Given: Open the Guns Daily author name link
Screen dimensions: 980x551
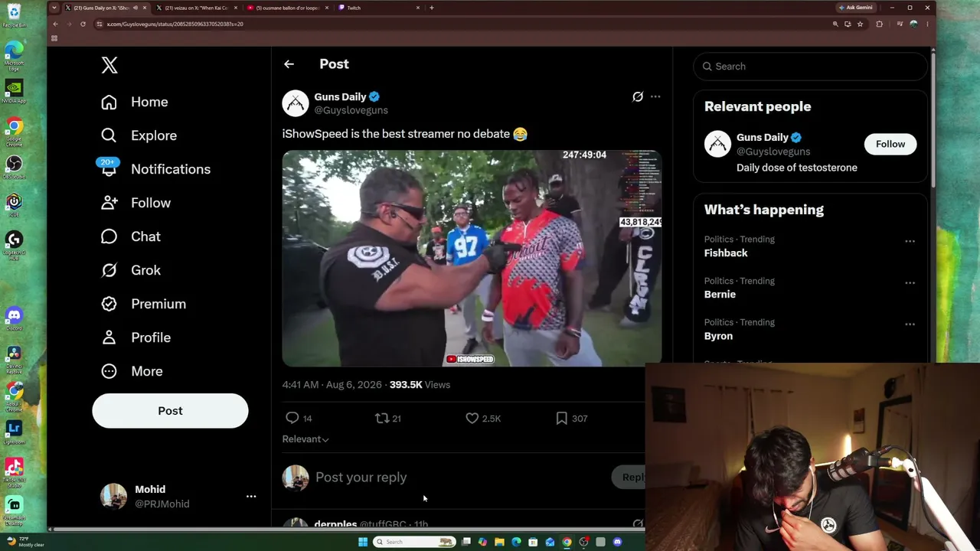Looking at the screenshot, I should pos(340,96).
